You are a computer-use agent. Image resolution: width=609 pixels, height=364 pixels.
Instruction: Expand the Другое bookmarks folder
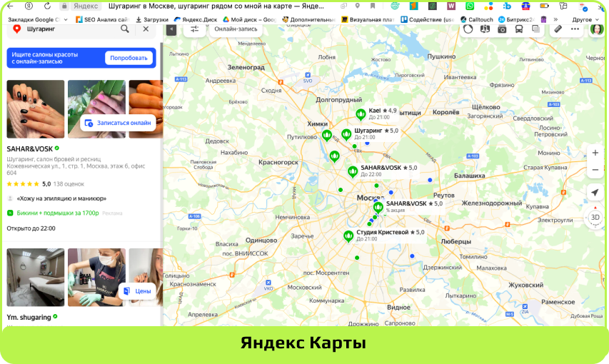pyautogui.click(x=585, y=19)
